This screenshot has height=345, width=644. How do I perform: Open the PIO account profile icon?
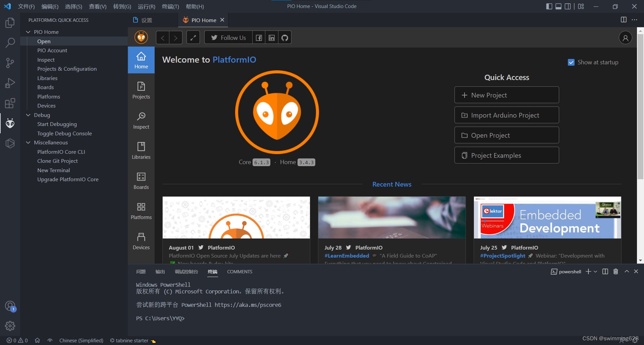tap(626, 38)
